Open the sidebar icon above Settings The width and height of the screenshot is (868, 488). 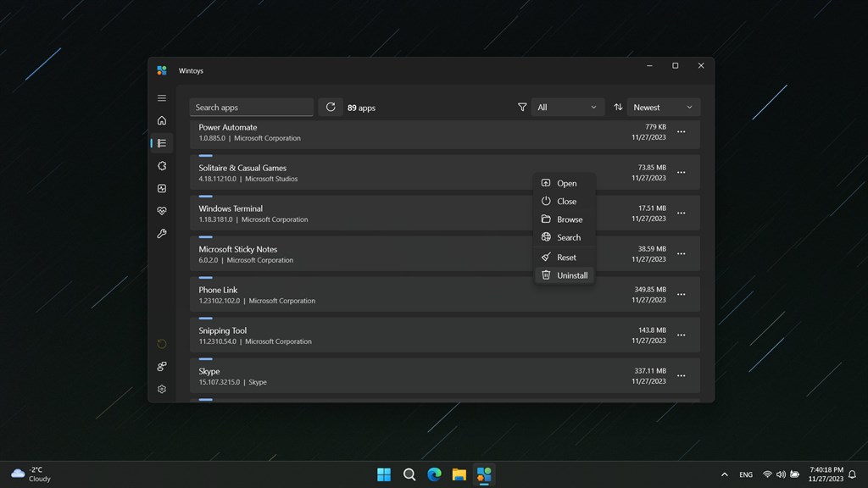162,366
